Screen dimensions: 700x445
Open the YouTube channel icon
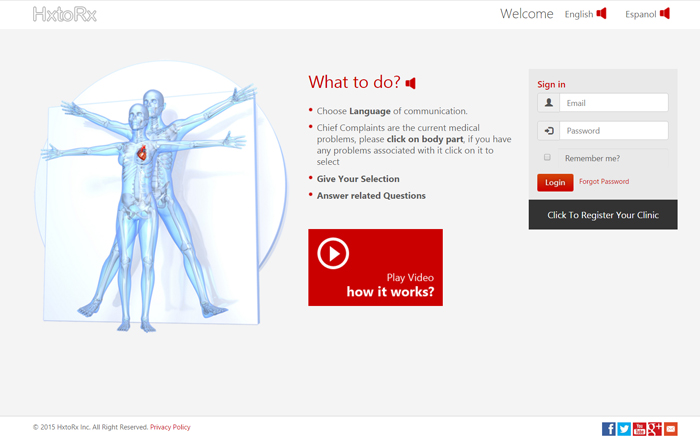tap(639, 429)
